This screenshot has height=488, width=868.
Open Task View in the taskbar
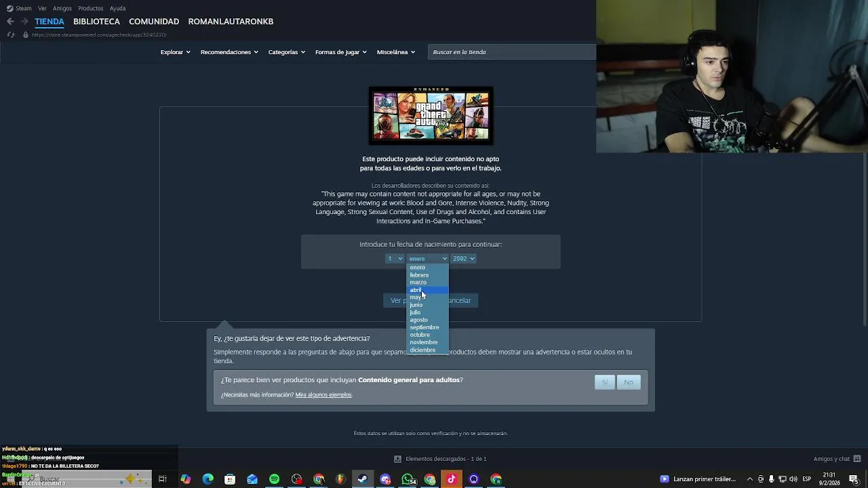163,479
